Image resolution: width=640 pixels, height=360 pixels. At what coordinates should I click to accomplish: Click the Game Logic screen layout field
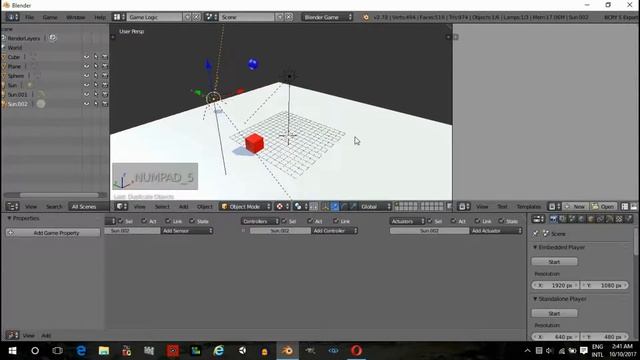tap(154, 17)
